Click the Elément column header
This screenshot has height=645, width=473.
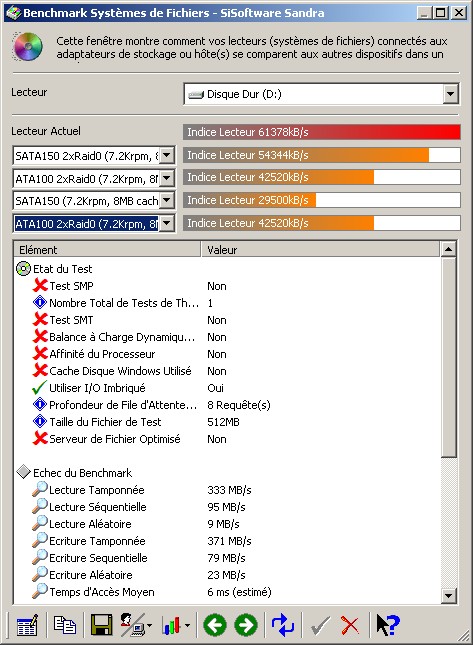coord(107,250)
